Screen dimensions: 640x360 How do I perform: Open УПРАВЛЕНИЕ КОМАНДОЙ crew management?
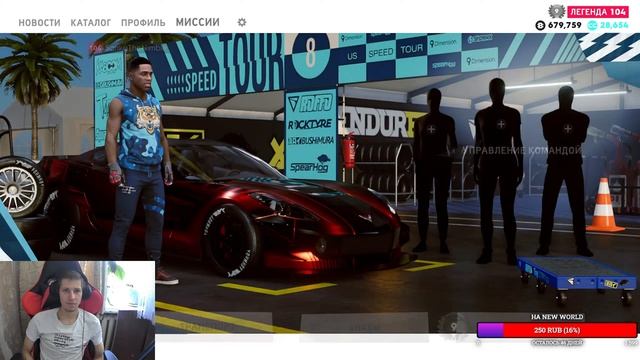[522, 151]
